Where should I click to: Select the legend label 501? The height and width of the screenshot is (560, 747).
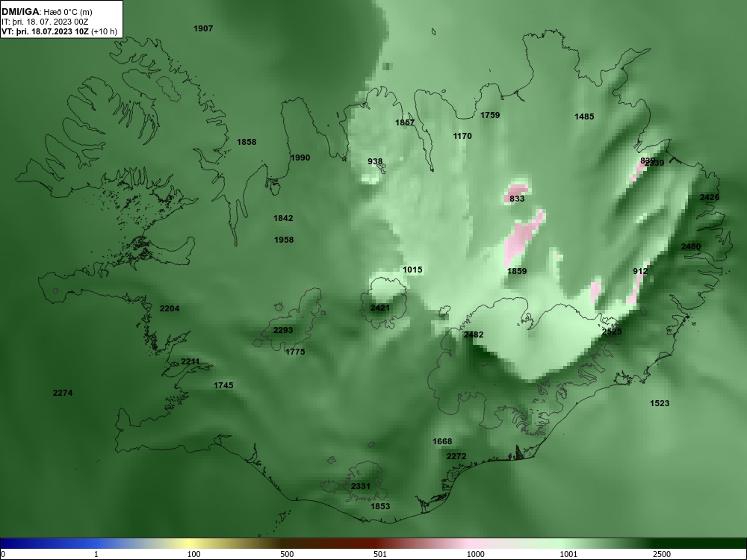[x=379, y=554]
